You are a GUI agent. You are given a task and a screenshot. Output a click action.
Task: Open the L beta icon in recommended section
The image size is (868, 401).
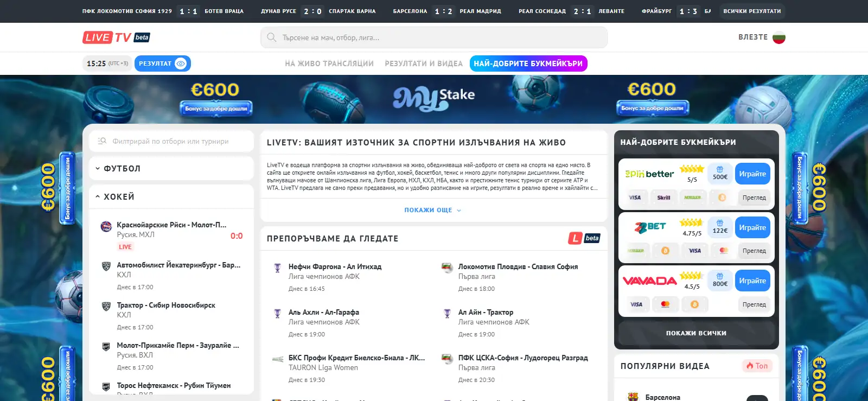pos(584,238)
